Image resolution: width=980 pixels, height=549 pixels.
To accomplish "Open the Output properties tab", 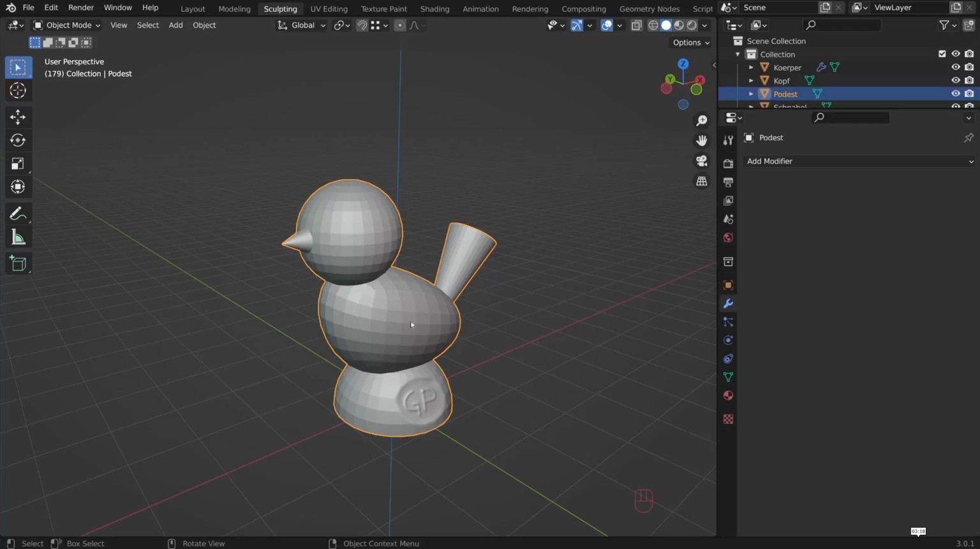I will click(728, 182).
